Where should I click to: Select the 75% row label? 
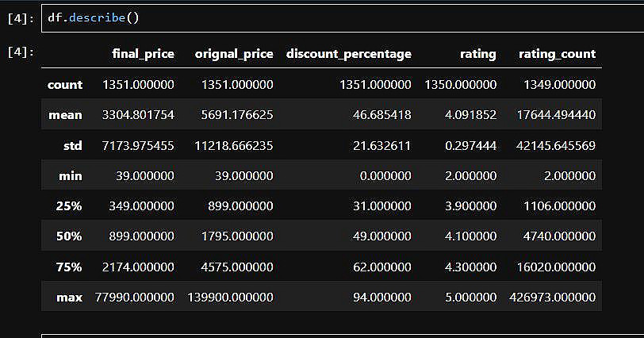pos(68,267)
